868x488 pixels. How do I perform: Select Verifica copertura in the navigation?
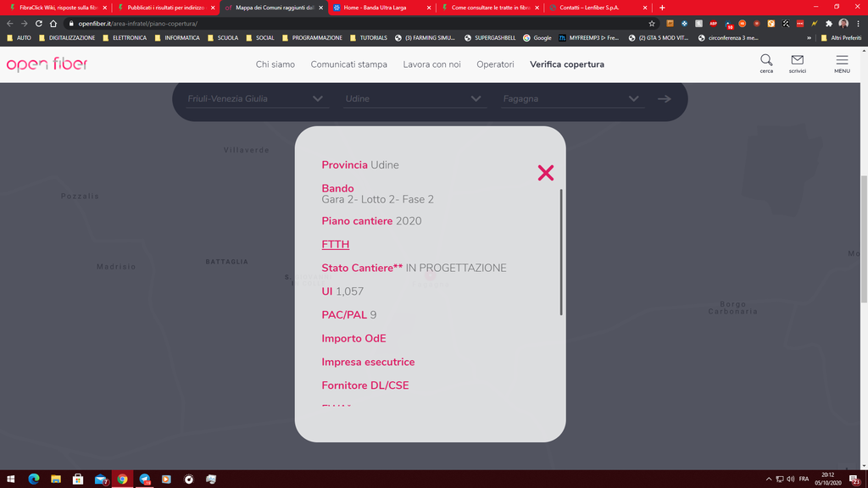click(567, 64)
